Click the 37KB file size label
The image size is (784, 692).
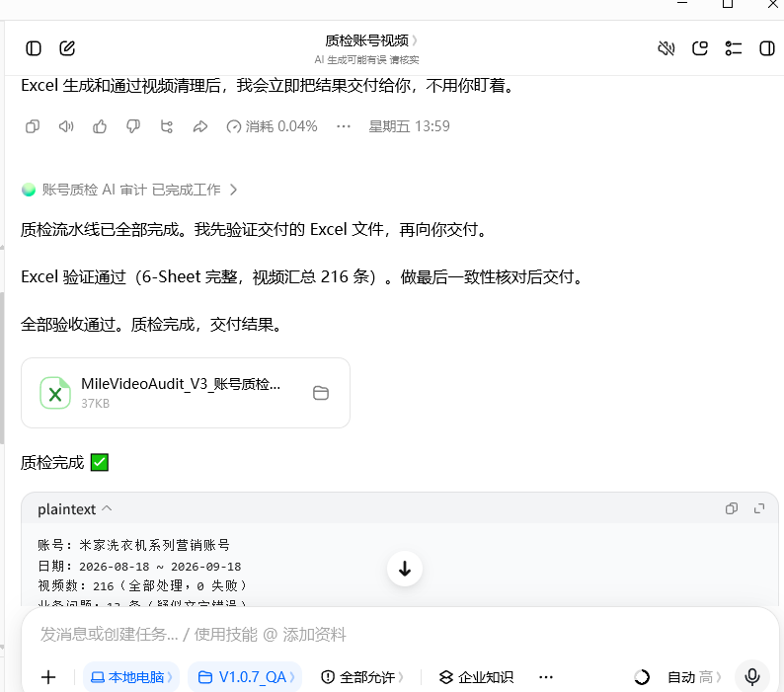click(95, 404)
